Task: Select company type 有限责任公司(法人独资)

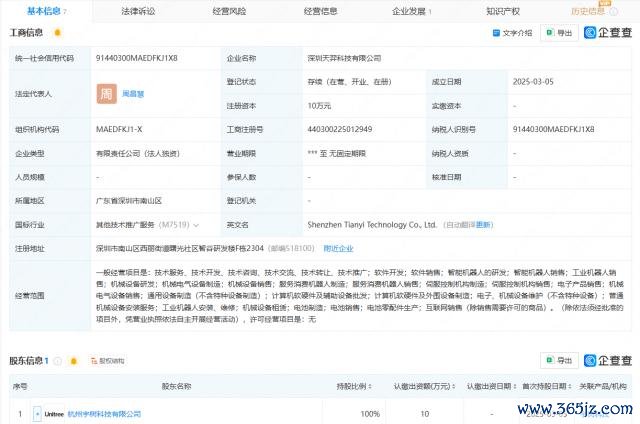Action: (x=138, y=153)
